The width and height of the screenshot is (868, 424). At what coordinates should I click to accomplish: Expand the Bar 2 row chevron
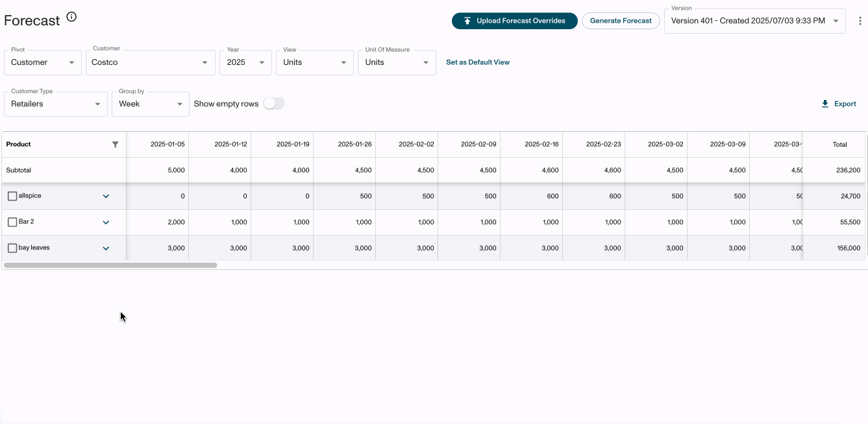pos(106,222)
